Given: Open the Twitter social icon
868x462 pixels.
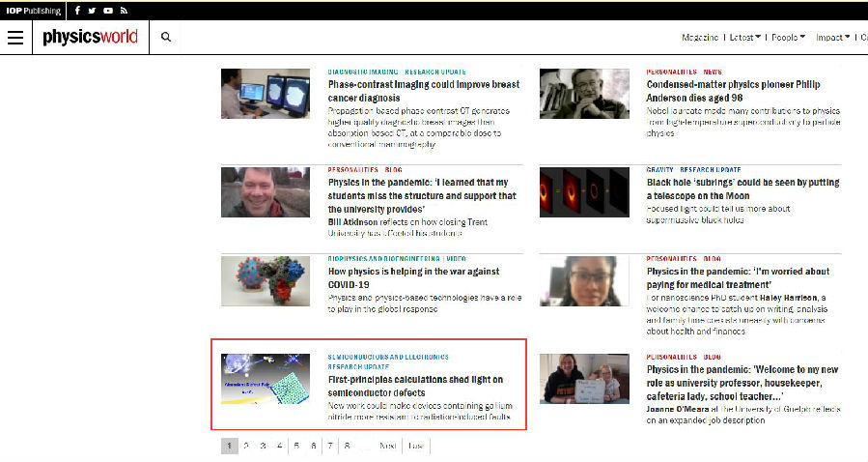Looking at the screenshot, I should 92,11.
